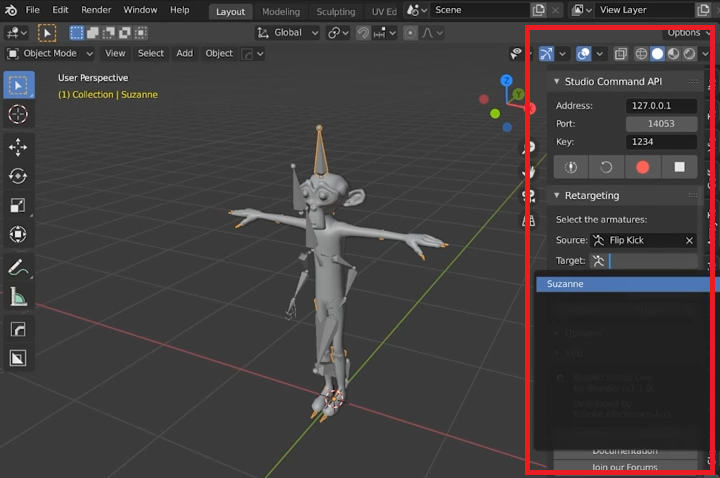Select Suzanne from the target list
The height and width of the screenshot is (478, 720).
click(623, 284)
